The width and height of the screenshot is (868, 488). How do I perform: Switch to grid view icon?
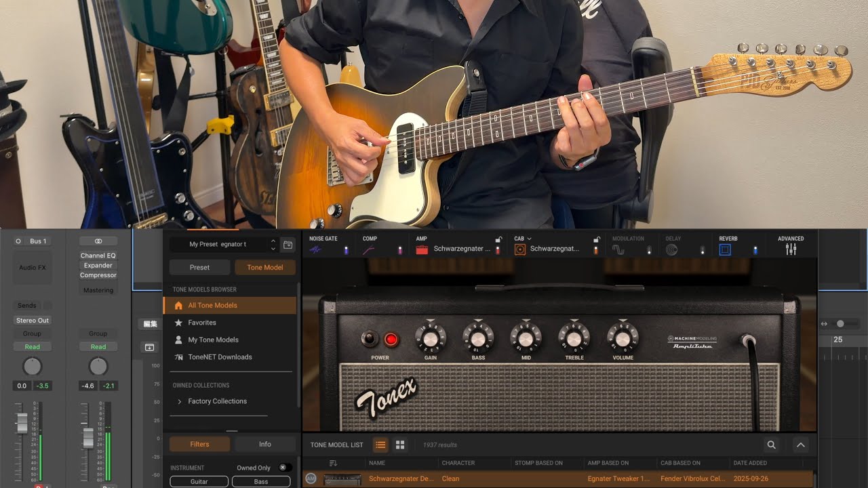(x=400, y=445)
